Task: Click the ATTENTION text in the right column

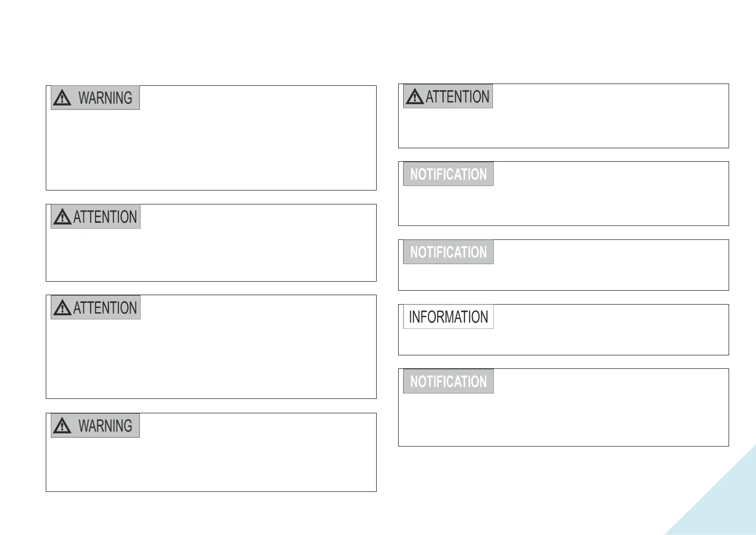Action: (x=457, y=97)
